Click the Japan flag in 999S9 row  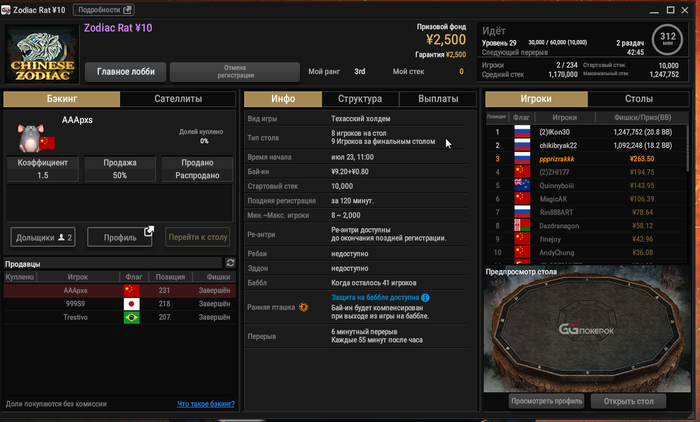[132, 304]
